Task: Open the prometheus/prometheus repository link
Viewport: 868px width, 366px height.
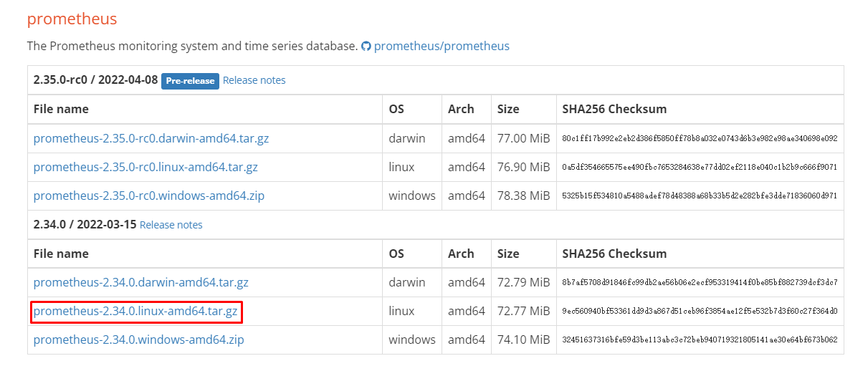Action: (442, 46)
